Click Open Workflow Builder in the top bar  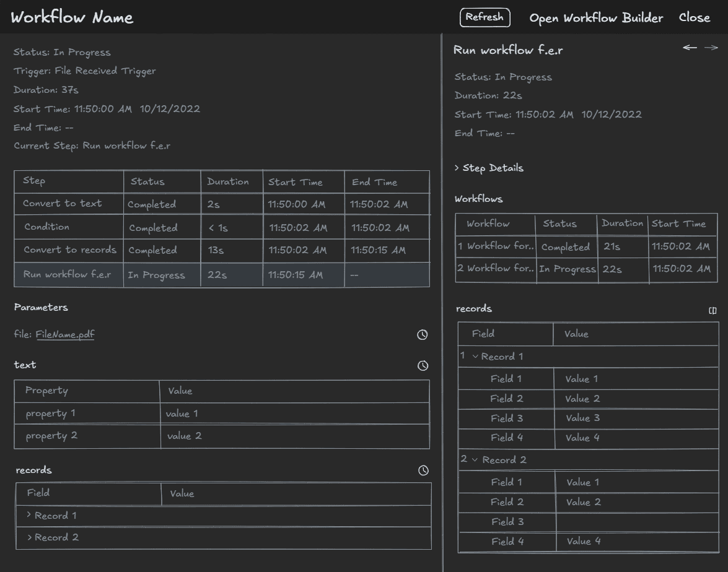[595, 18]
